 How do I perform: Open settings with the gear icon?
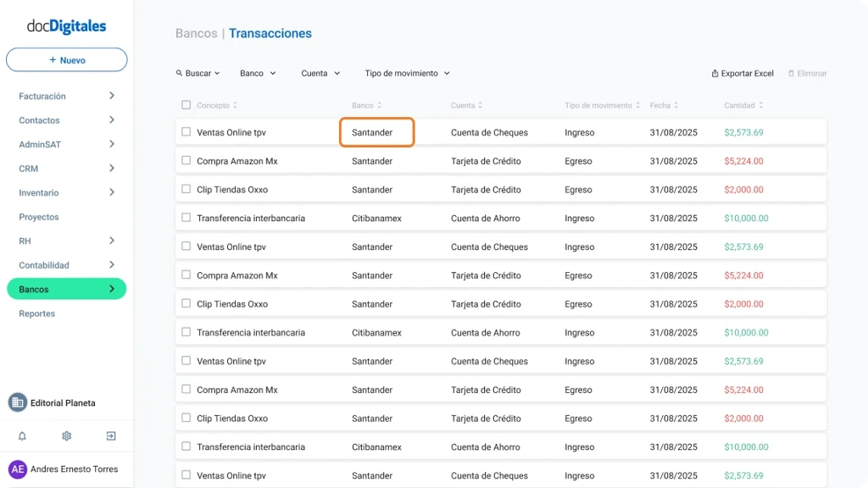66,435
